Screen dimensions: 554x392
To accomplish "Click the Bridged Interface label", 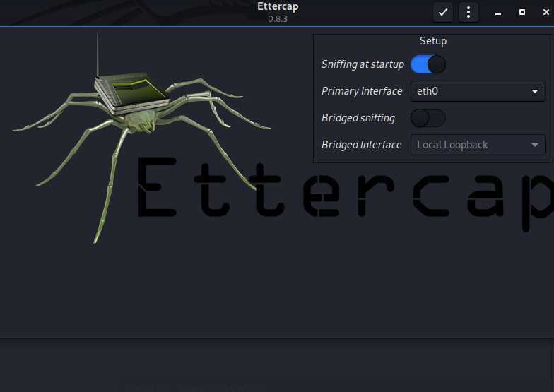I will pyautogui.click(x=362, y=145).
